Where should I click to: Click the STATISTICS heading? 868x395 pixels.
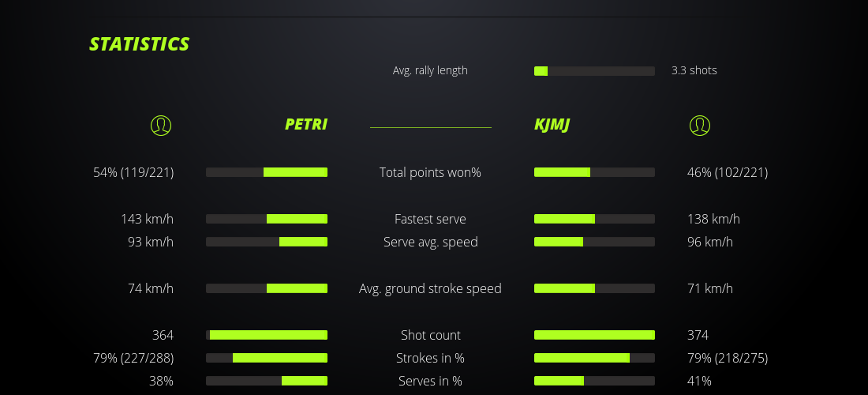(x=139, y=43)
